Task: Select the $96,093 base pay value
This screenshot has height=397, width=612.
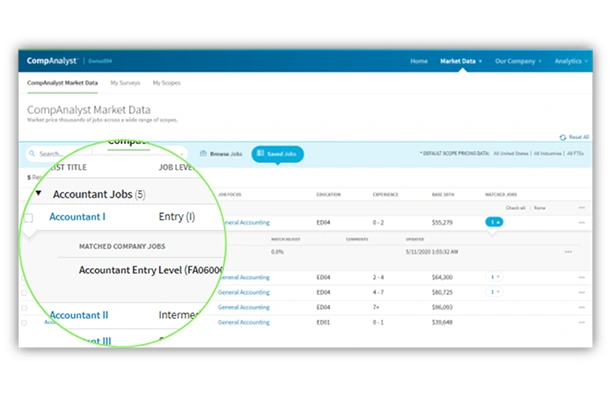Action: (442, 307)
